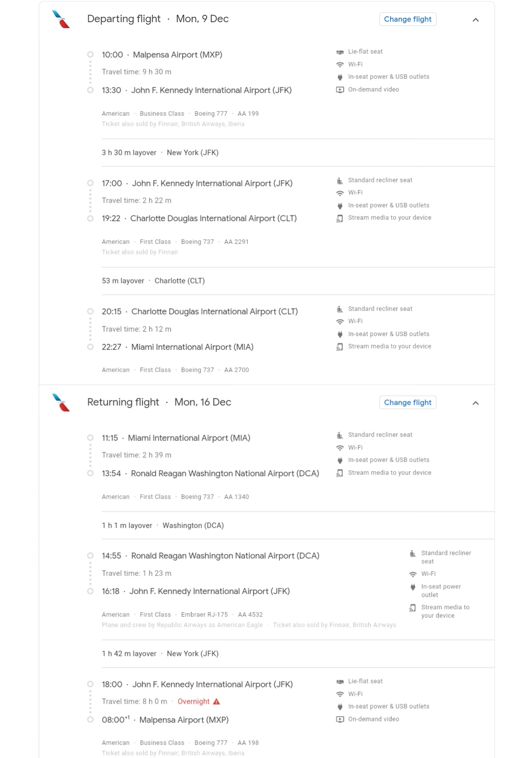The width and height of the screenshot is (532, 758).
Task: Click 1 h 42 m layover New York row
Action: coord(160,654)
